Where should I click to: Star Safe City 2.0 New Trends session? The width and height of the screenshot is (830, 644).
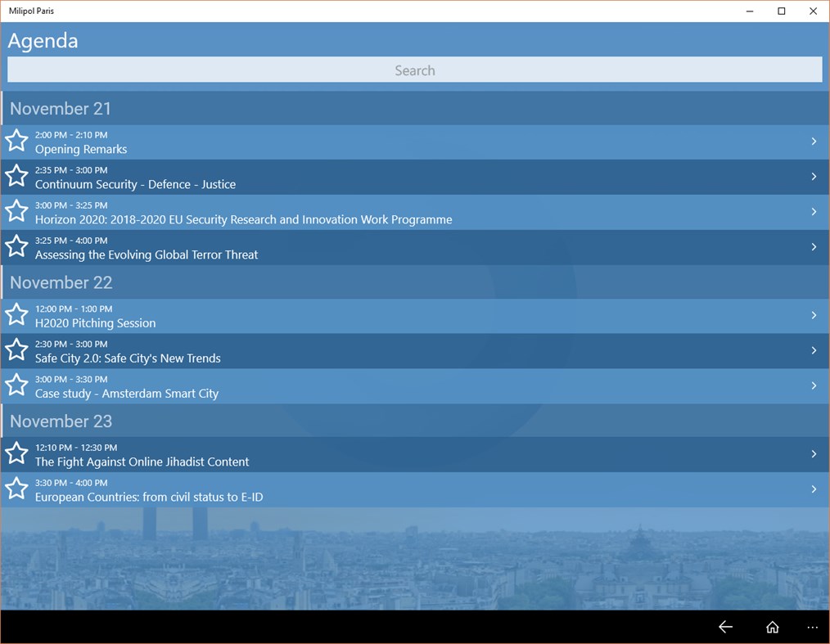coord(16,349)
